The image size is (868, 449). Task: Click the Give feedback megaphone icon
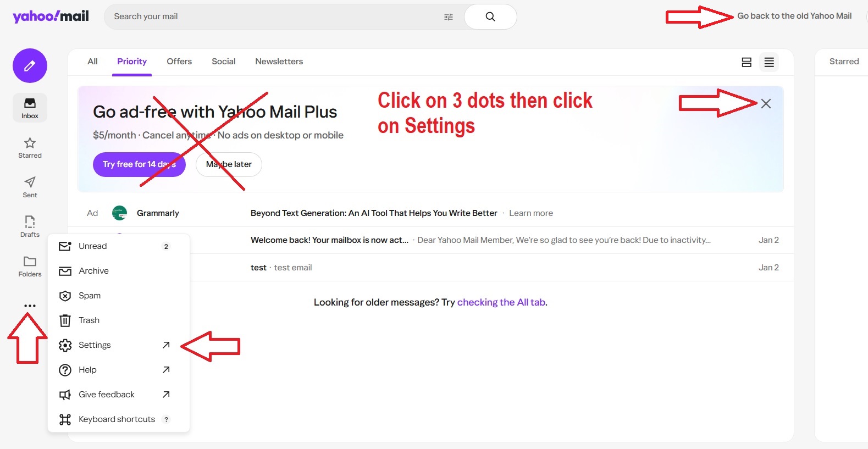pyautogui.click(x=65, y=395)
